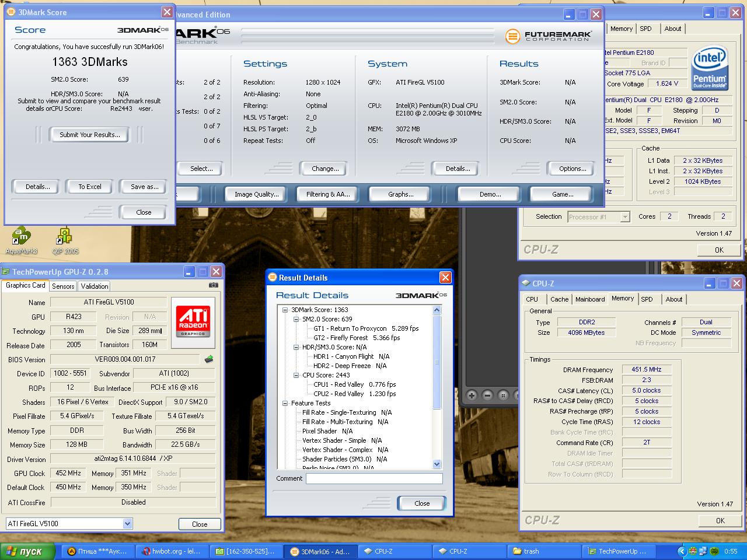Click the BIOS save icon in GPU-Z
747x560 pixels.
click(209, 359)
